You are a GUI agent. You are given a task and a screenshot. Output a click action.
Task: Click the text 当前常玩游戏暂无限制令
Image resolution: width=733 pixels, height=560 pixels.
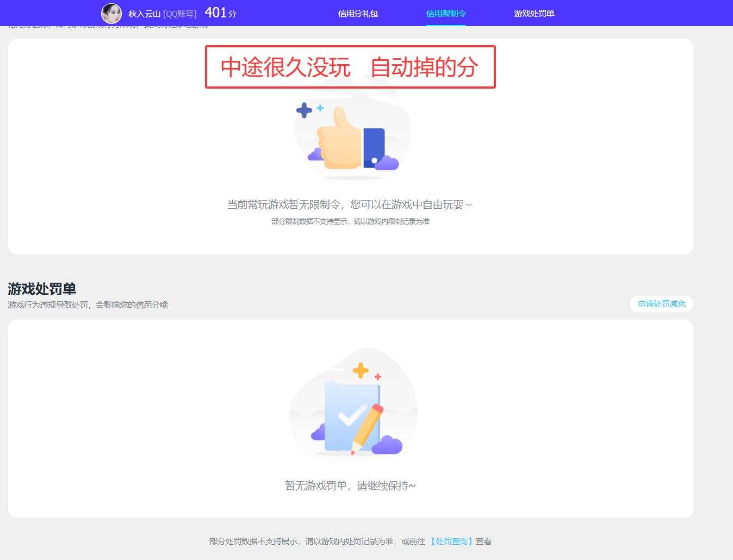tap(284, 204)
